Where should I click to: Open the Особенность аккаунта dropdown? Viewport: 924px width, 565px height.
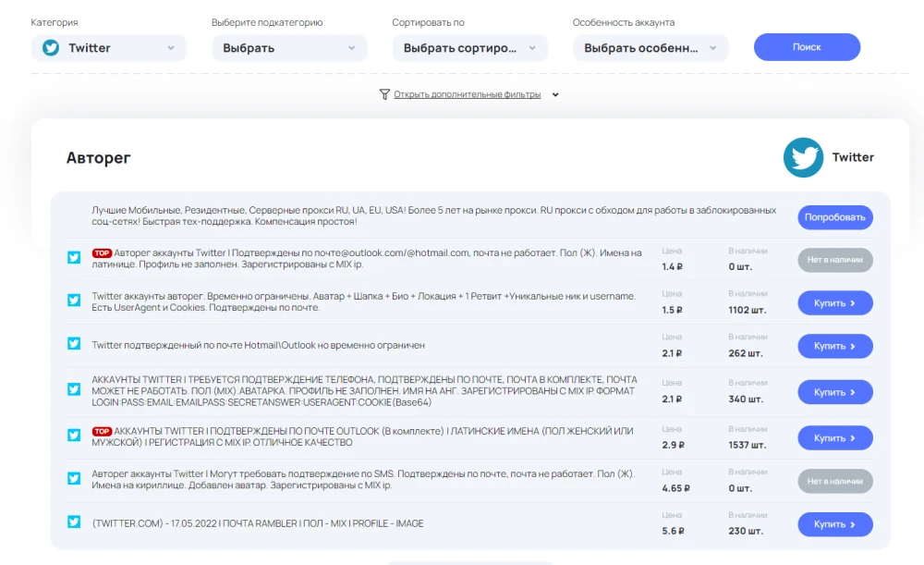650,48
